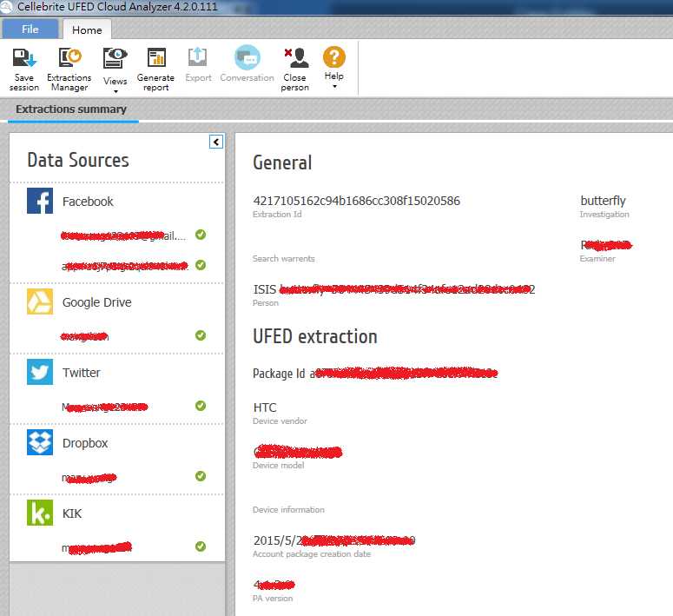Collapse the Data Sources panel
Viewport: 673px width, 616px height.
coord(216,142)
